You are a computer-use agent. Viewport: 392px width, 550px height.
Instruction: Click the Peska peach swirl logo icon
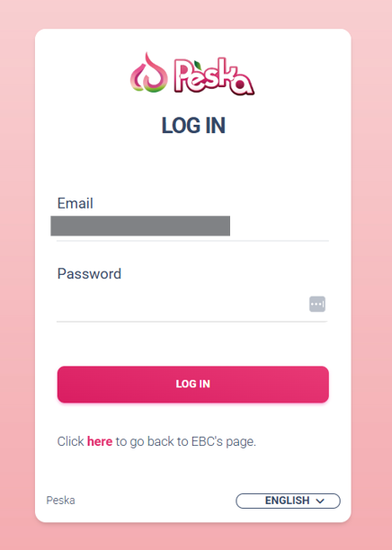pyautogui.click(x=148, y=73)
